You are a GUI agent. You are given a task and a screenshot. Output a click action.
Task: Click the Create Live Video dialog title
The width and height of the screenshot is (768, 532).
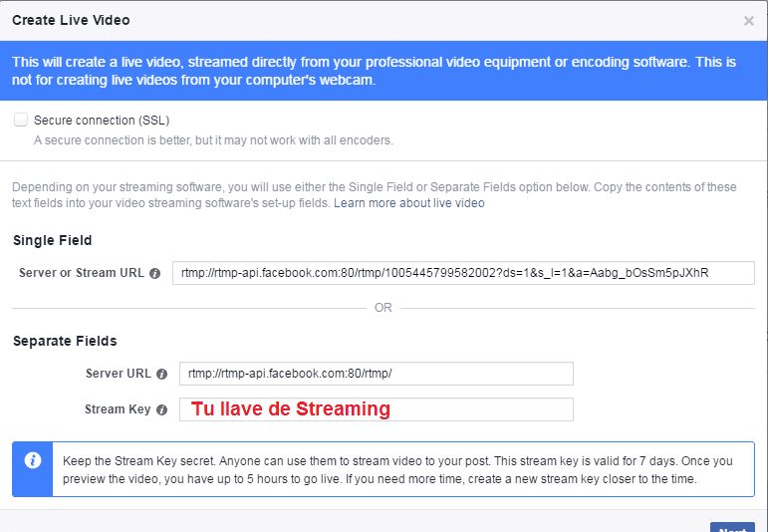coord(71,20)
